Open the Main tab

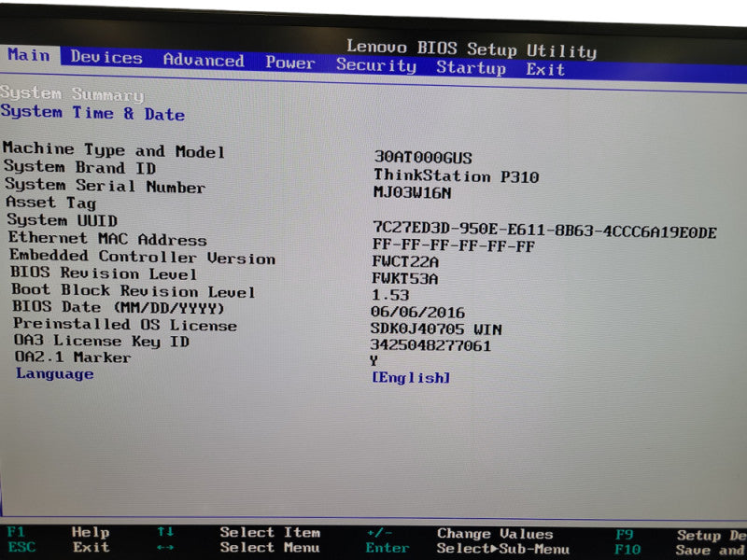pyautogui.click(x=29, y=55)
